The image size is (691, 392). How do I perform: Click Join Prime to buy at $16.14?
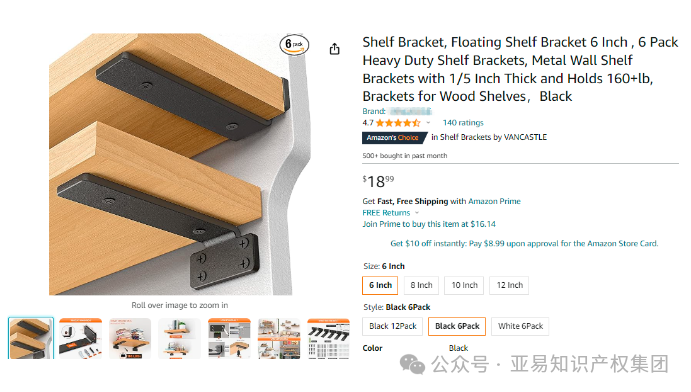429,224
